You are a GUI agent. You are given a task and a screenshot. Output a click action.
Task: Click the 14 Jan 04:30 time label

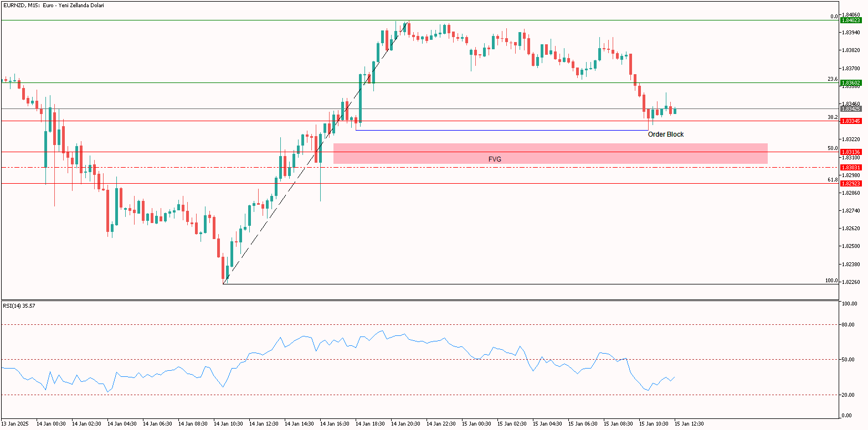pos(123,424)
